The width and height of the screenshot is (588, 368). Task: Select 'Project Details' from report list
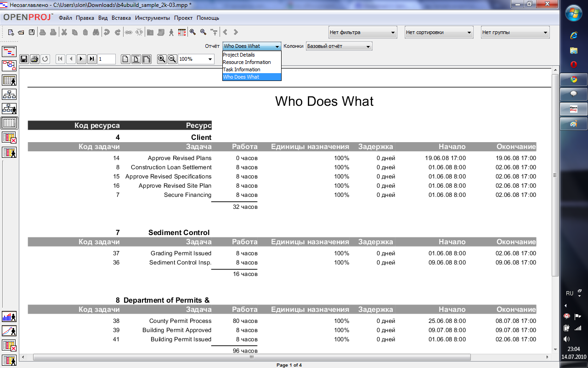tap(252, 55)
